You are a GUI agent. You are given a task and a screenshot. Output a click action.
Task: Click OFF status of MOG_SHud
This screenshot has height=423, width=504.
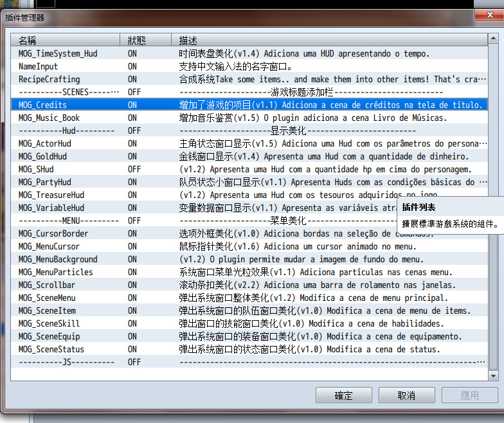[134, 169]
